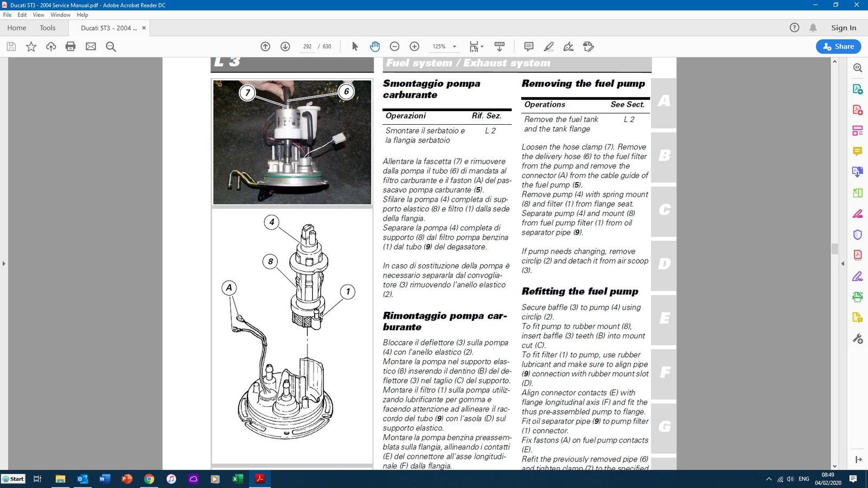Select the Highlight text pen tool

[548, 47]
